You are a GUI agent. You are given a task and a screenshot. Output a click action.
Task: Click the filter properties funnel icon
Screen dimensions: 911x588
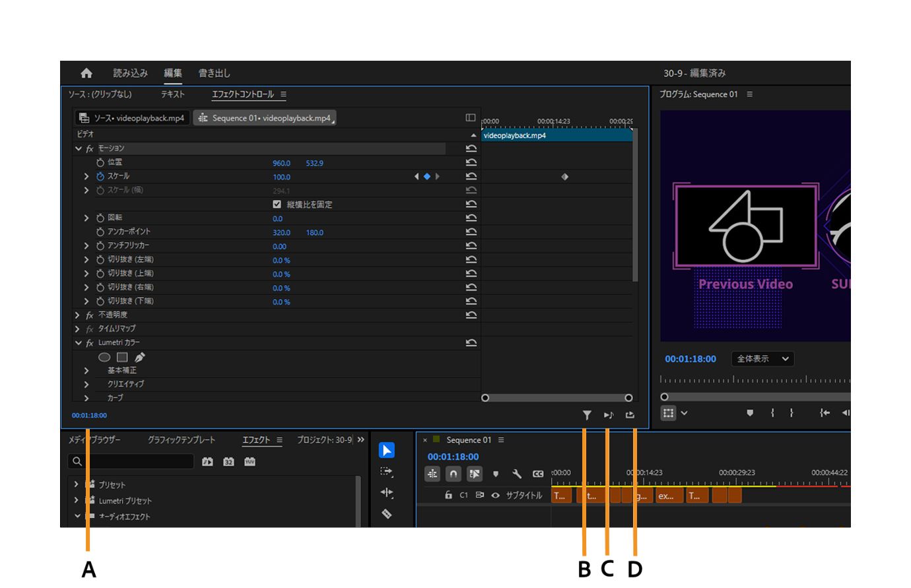(x=587, y=415)
